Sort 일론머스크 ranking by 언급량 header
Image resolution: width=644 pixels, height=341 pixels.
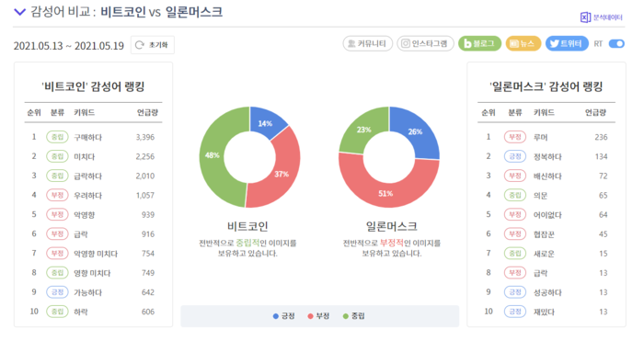coord(595,112)
